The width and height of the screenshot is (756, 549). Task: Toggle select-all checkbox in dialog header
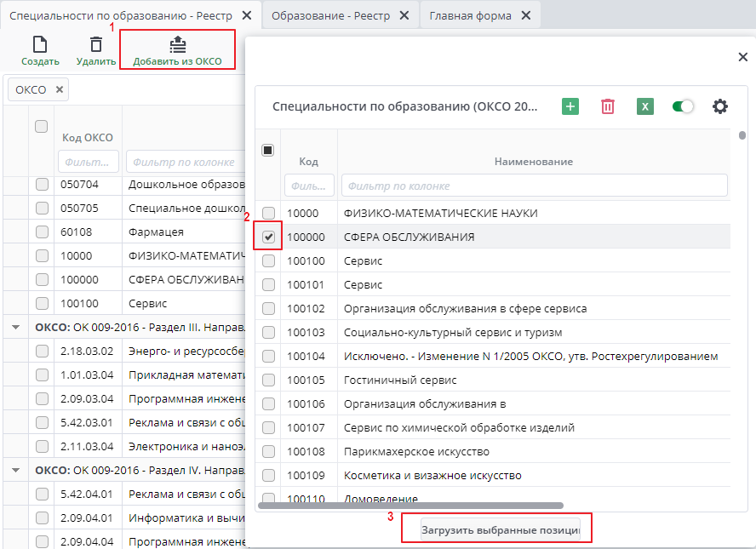pos(267,150)
